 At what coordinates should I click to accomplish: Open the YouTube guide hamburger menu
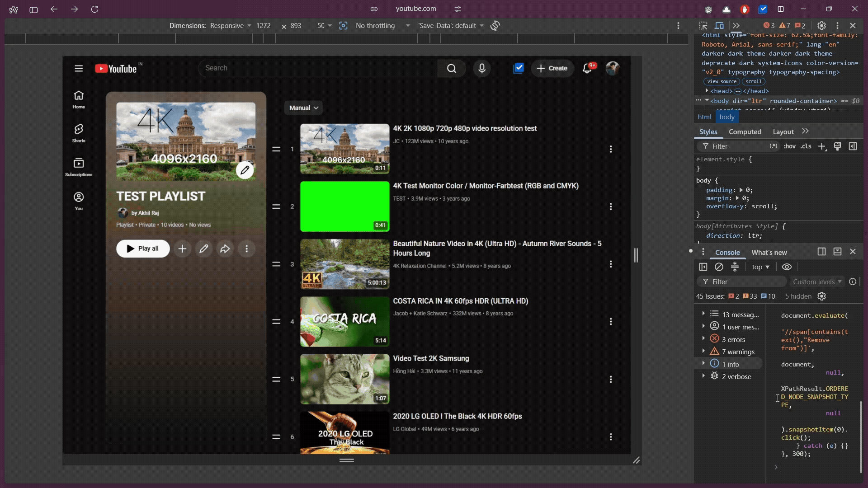click(79, 68)
